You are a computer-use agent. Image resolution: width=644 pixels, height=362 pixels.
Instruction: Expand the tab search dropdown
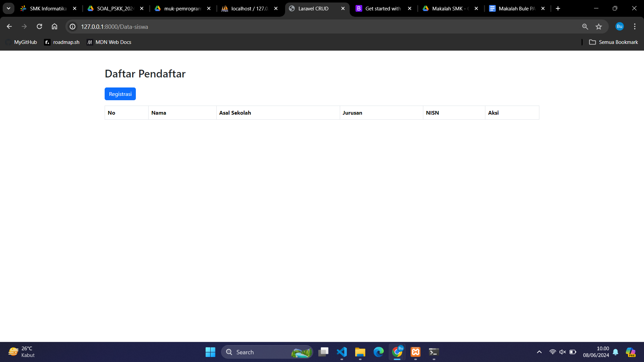click(x=8, y=8)
